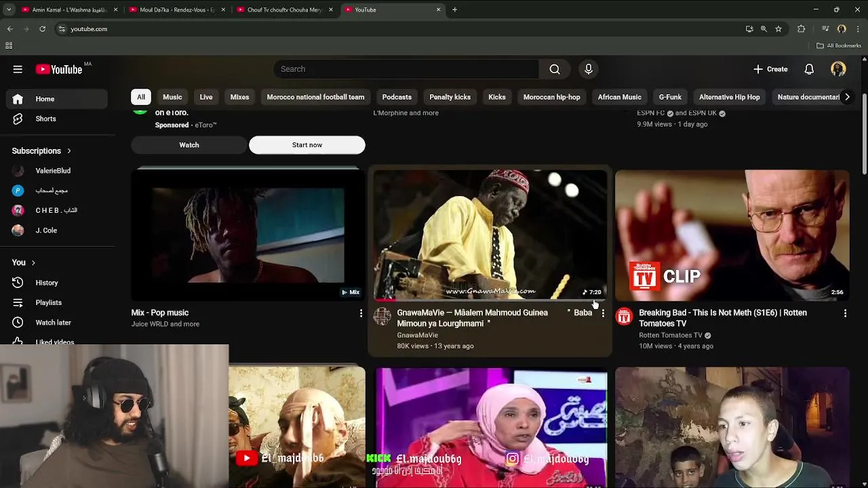The width and height of the screenshot is (868, 488).
Task: Click the Rotten Tomatoes TV channel avatar
Action: point(624,316)
